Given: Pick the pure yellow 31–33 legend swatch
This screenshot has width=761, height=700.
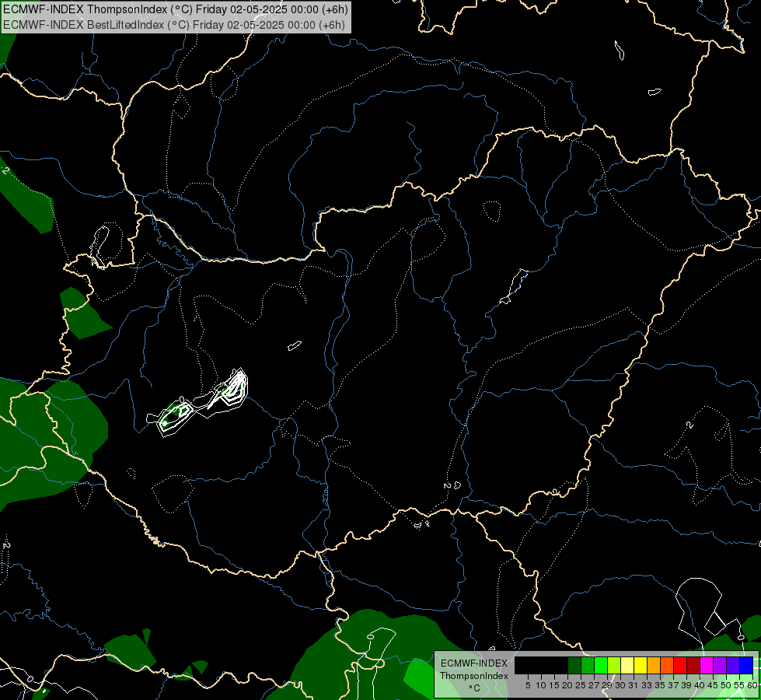Looking at the screenshot, I should click(641, 665).
